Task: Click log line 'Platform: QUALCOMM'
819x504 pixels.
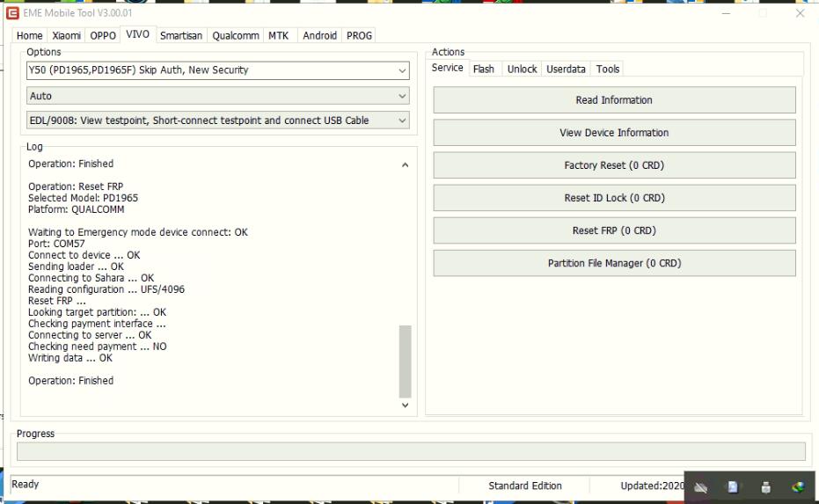Action: point(77,209)
